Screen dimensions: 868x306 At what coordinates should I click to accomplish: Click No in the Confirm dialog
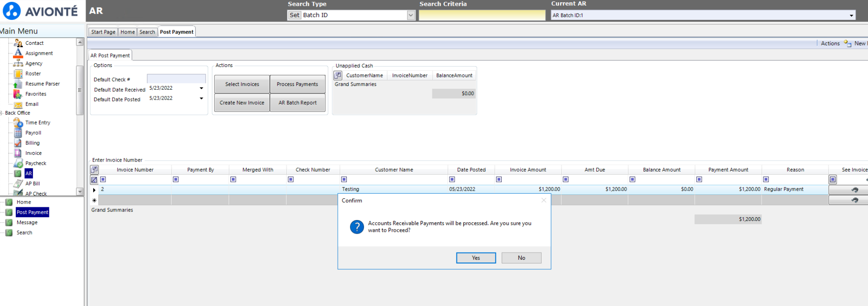point(521,258)
